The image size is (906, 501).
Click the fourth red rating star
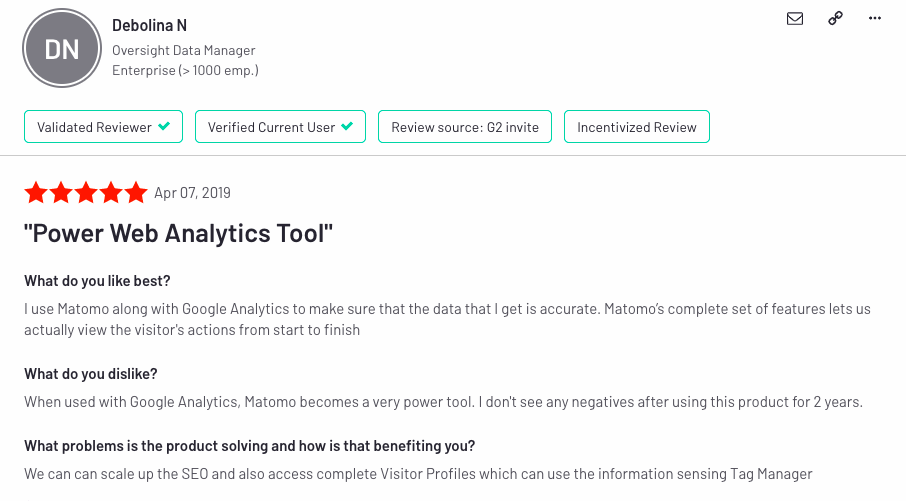point(111,192)
